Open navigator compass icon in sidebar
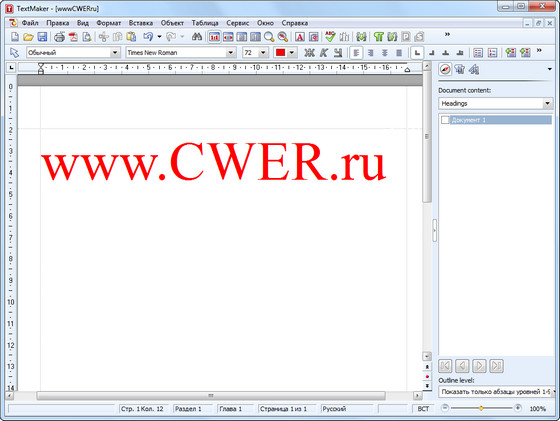Image resolution: width=560 pixels, height=421 pixels. (445, 69)
